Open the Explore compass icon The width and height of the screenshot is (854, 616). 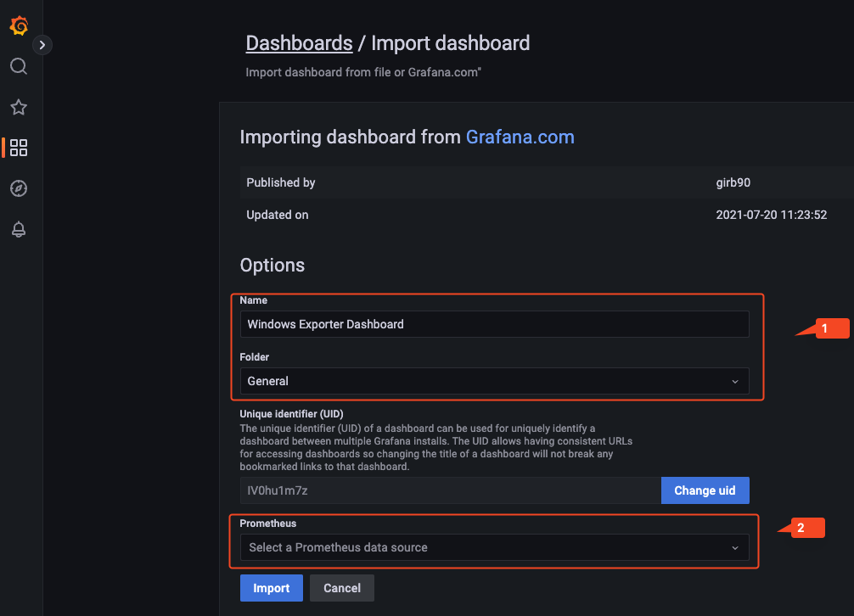(x=19, y=188)
